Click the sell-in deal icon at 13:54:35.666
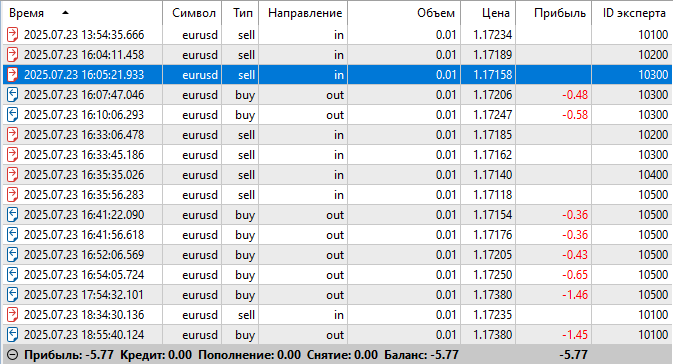The height and width of the screenshot is (364, 673). [x=12, y=35]
